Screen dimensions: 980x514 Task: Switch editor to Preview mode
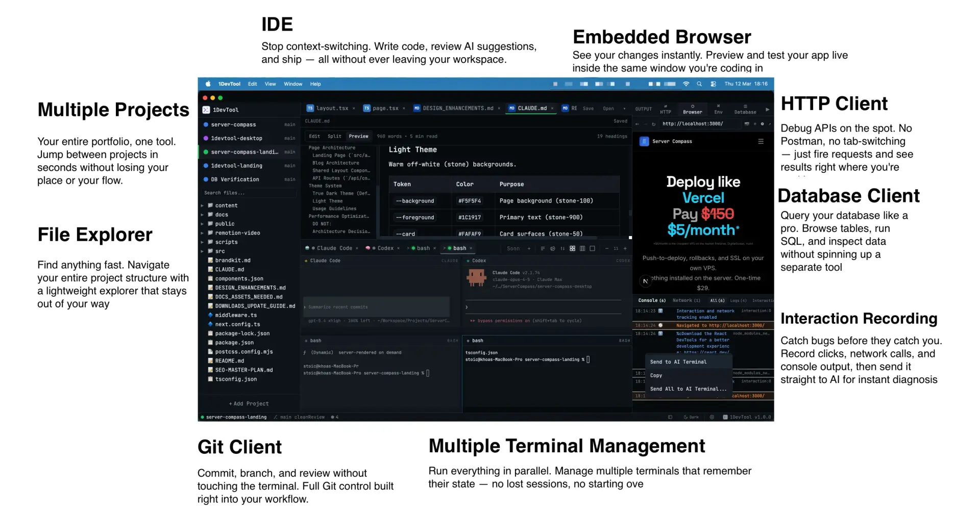358,136
